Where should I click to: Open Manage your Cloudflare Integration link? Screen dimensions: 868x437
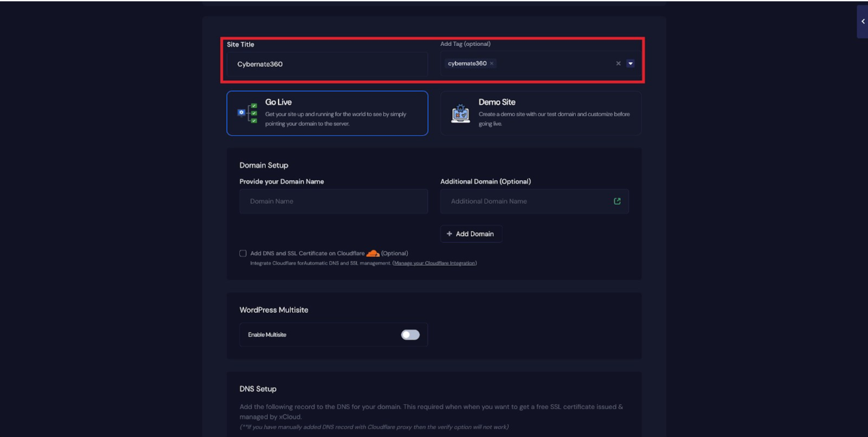point(434,263)
